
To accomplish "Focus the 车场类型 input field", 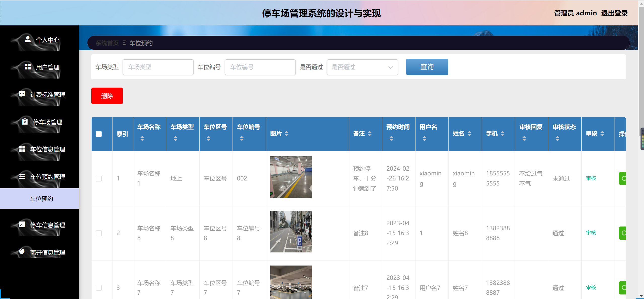I will 158,67.
